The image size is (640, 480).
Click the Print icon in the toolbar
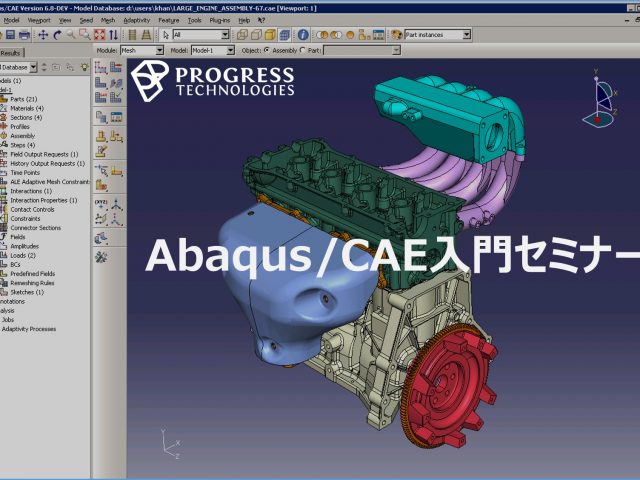[x=24, y=35]
